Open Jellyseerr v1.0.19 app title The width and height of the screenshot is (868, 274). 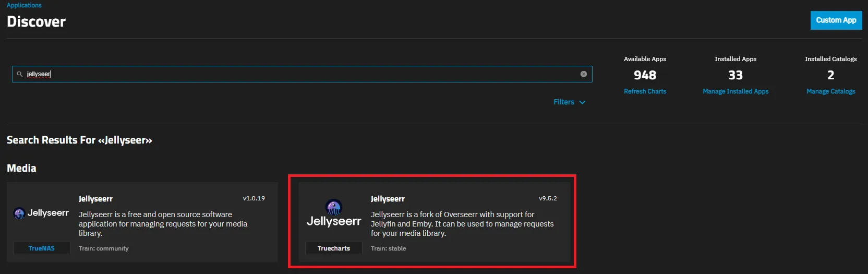[x=95, y=199]
